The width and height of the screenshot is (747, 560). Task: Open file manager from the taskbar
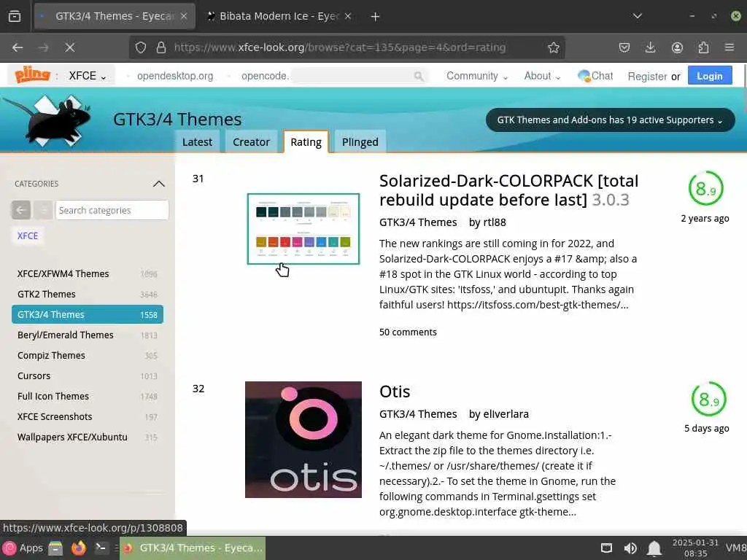coord(55,548)
